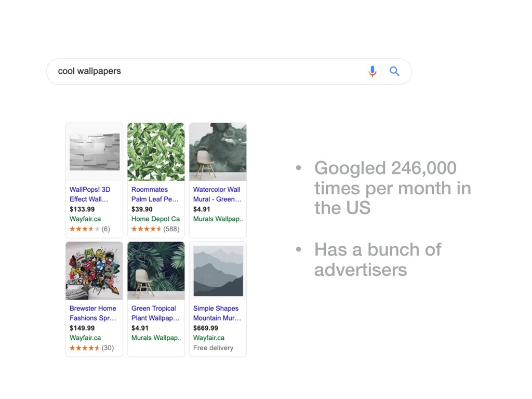This screenshot has height=399, width=532.
Task: Click the $39.90 price
Action: (x=142, y=209)
